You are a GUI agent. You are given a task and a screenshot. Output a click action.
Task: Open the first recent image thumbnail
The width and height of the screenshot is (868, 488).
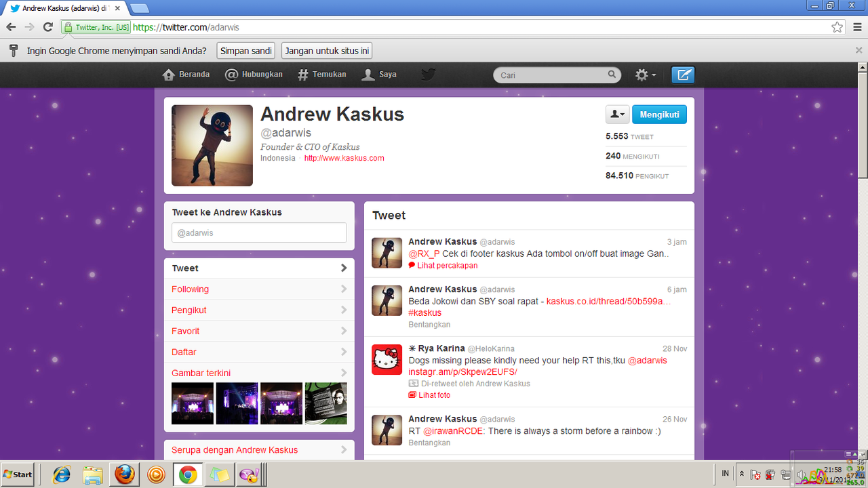click(193, 404)
